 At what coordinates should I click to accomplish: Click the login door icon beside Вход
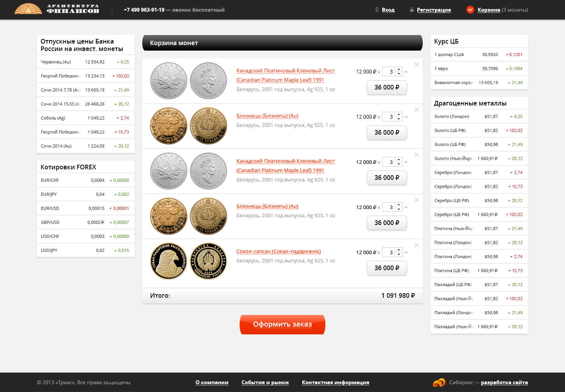point(377,10)
